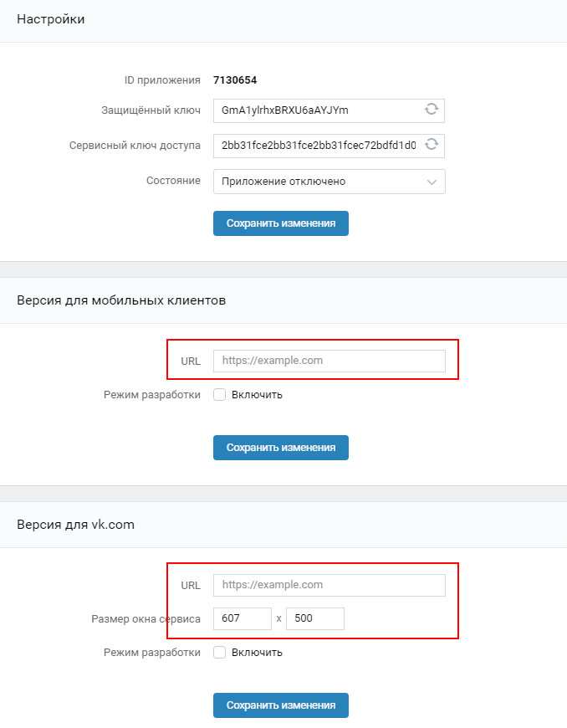
Task: Enable Режим разработки for vk.com version
Action: pos(219,652)
